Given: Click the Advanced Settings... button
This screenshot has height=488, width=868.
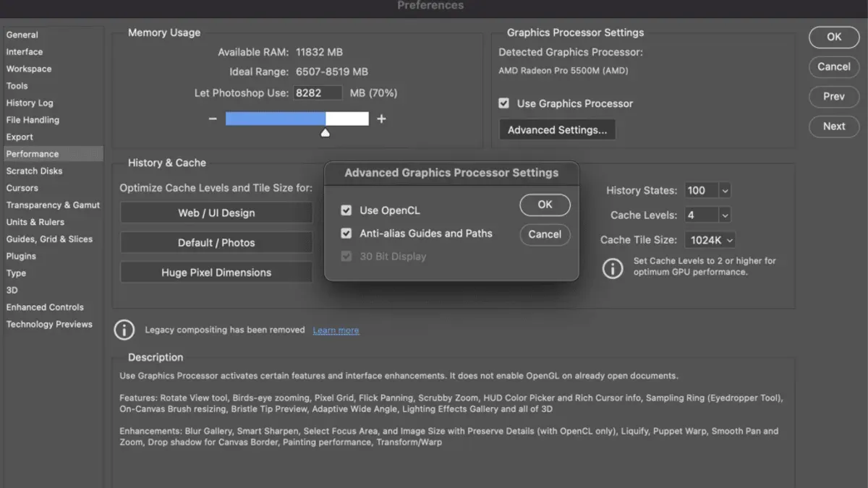Looking at the screenshot, I should (557, 130).
